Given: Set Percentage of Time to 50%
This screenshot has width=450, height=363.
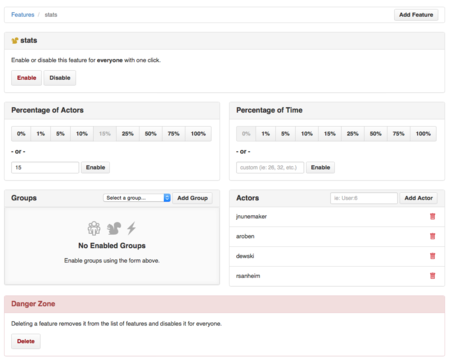Looking at the screenshot, I should pyautogui.click(x=376, y=134).
